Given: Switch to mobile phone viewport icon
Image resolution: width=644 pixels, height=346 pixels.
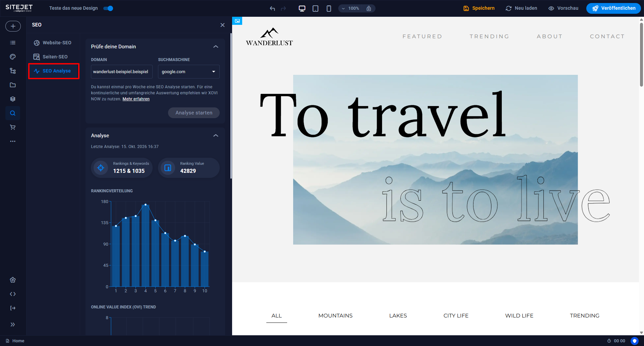Looking at the screenshot, I should (329, 8).
